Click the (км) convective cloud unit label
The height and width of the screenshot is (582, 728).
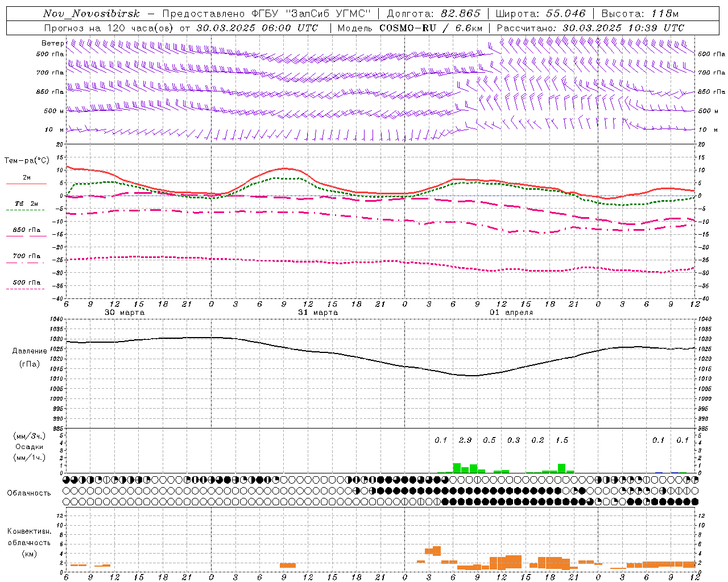click(x=30, y=553)
